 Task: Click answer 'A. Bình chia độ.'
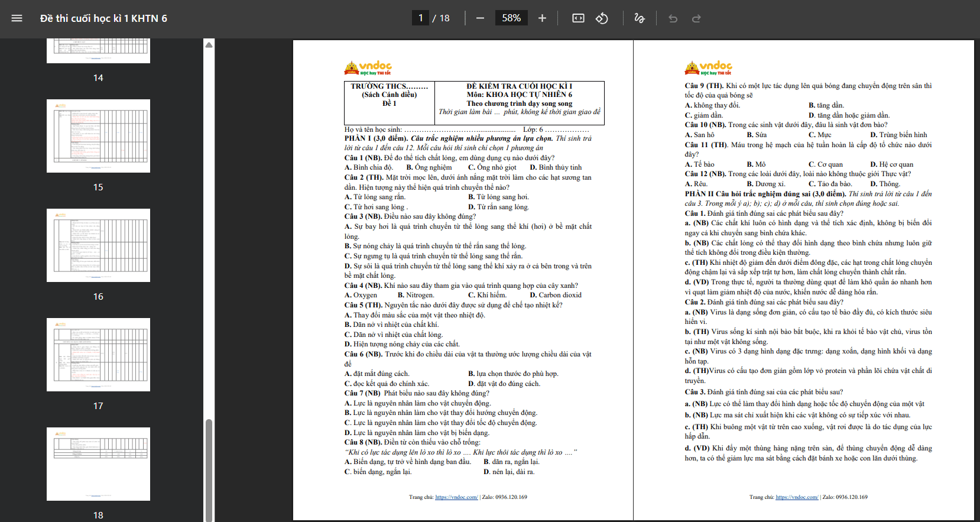pos(369,167)
